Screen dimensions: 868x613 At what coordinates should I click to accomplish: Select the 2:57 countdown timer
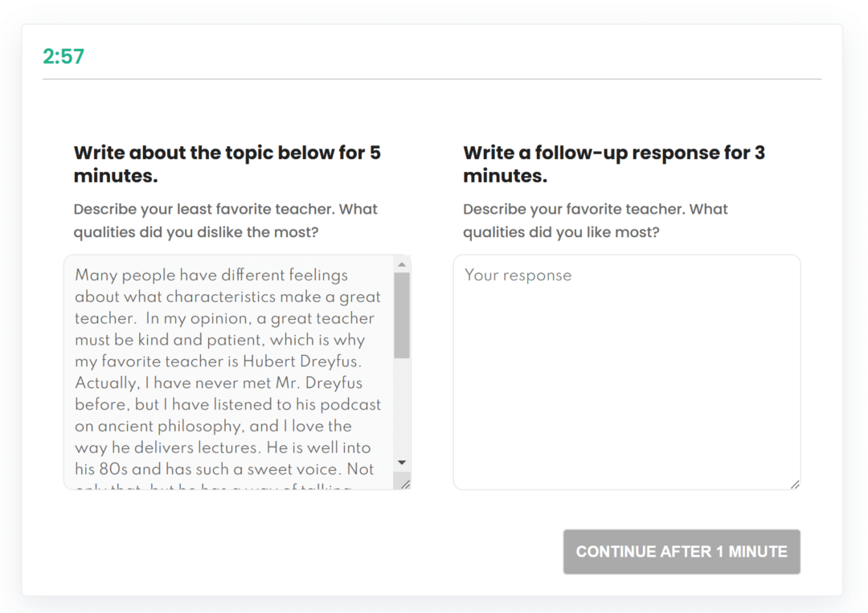63,57
